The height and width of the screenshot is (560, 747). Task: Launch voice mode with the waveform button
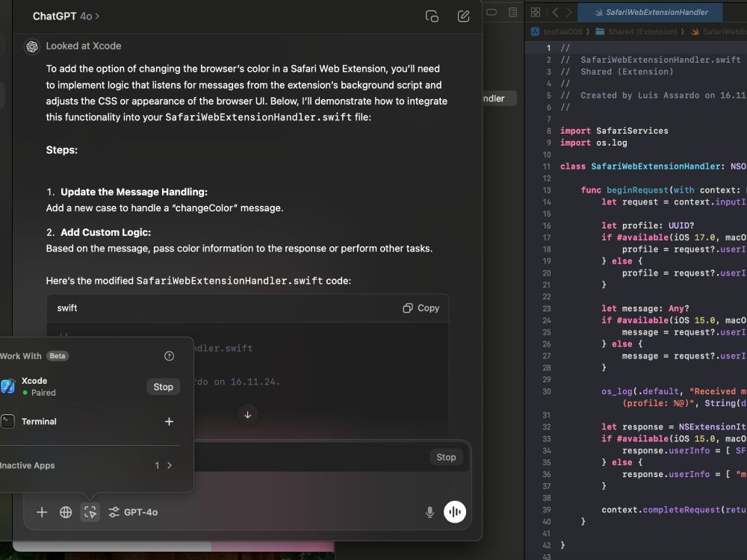coord(455,512)
